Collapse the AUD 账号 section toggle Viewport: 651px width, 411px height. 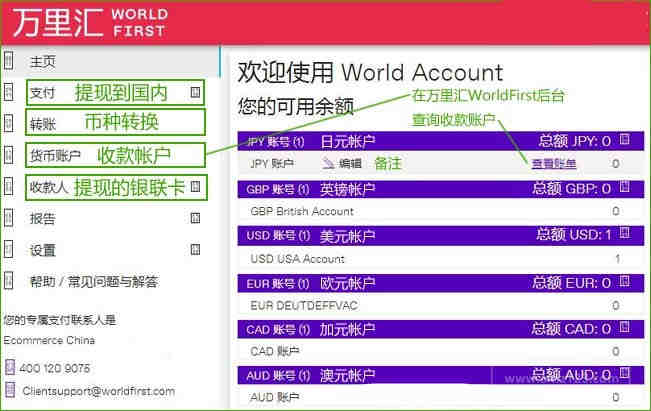(x=625, y=373)
